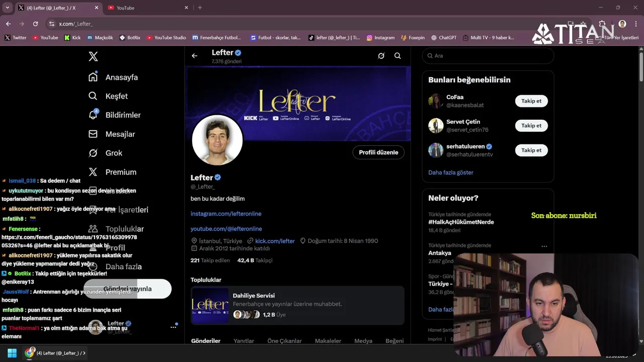The width and height of the screenshot is (644, 362).
Task: Open the Lefter banner image
Action: click(x=298, y=103)
